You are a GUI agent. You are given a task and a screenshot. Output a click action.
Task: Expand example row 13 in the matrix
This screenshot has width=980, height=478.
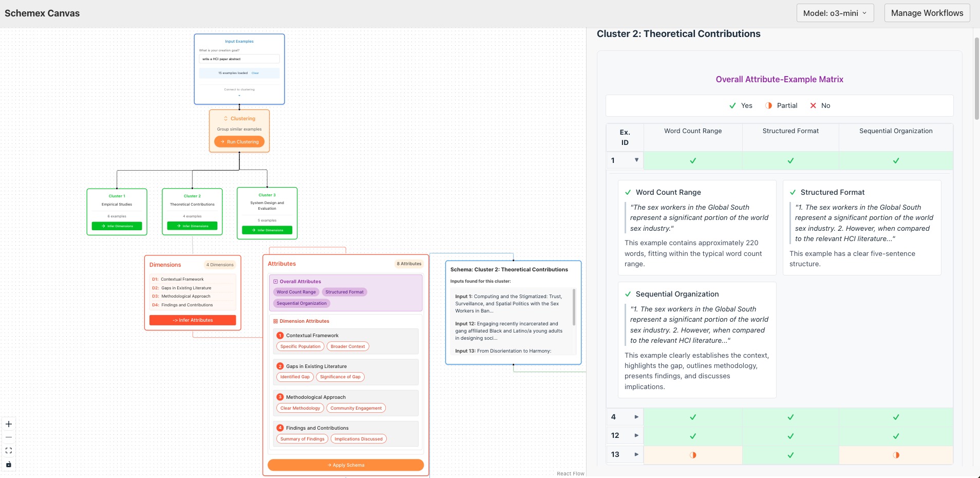point(636,454)
